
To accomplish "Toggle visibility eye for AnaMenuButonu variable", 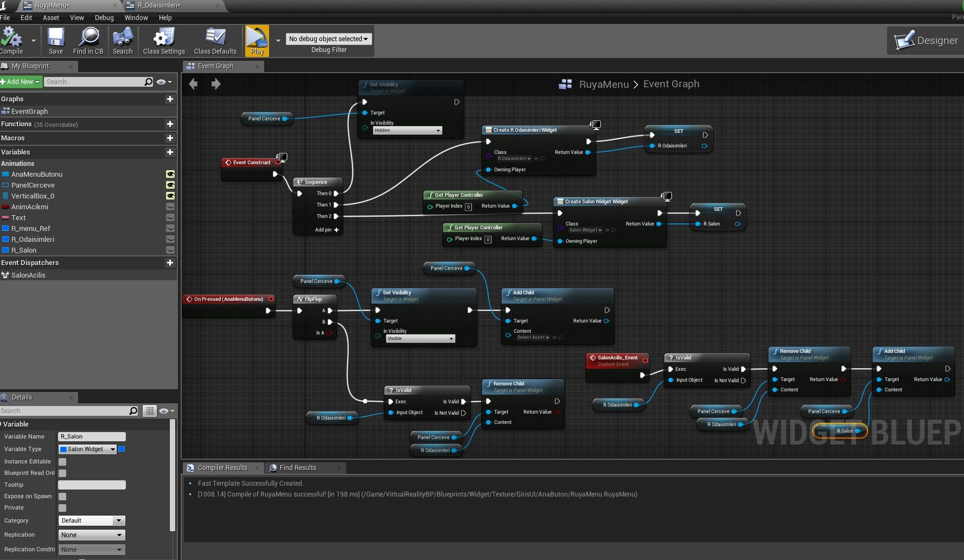I will pos(170,174).
